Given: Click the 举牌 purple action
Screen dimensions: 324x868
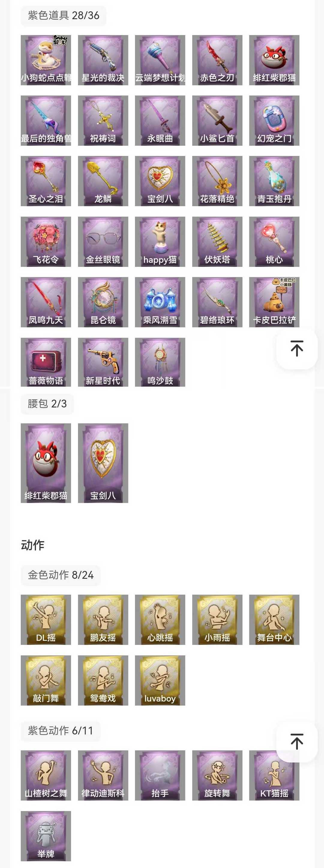Looking at the screenshot, I should point(46,836).
